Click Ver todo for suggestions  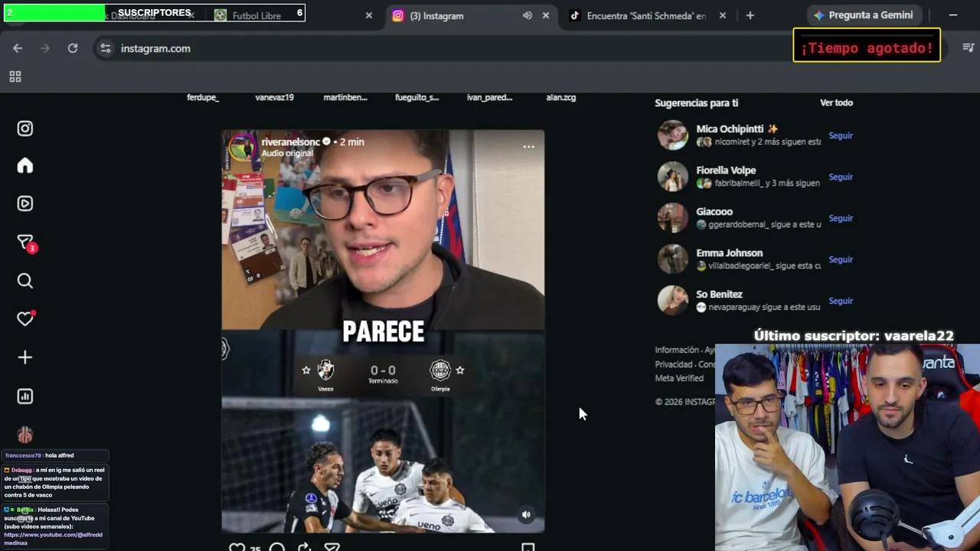836,103
